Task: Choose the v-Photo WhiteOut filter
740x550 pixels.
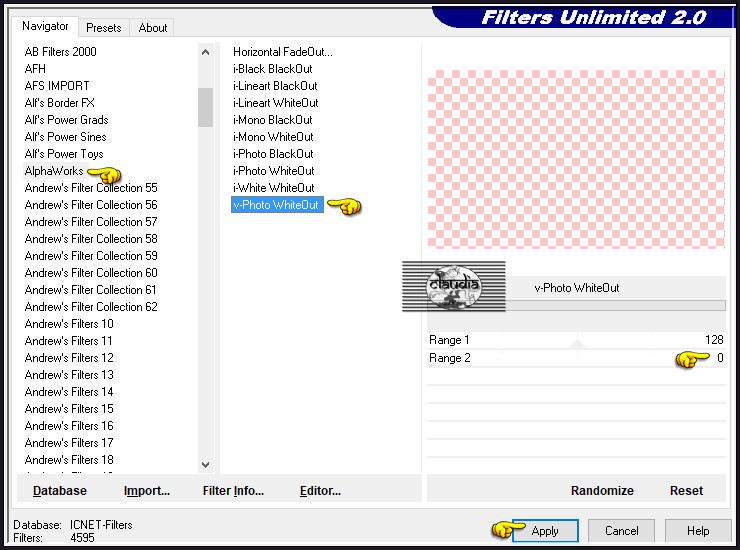Action: pyautogui.click(x=277, y=205)
